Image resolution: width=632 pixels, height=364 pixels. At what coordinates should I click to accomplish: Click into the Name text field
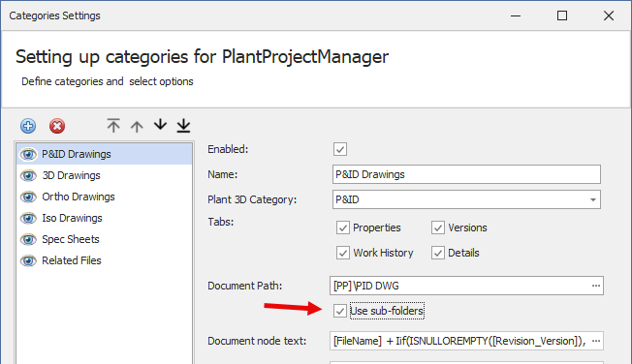point(466,174)
